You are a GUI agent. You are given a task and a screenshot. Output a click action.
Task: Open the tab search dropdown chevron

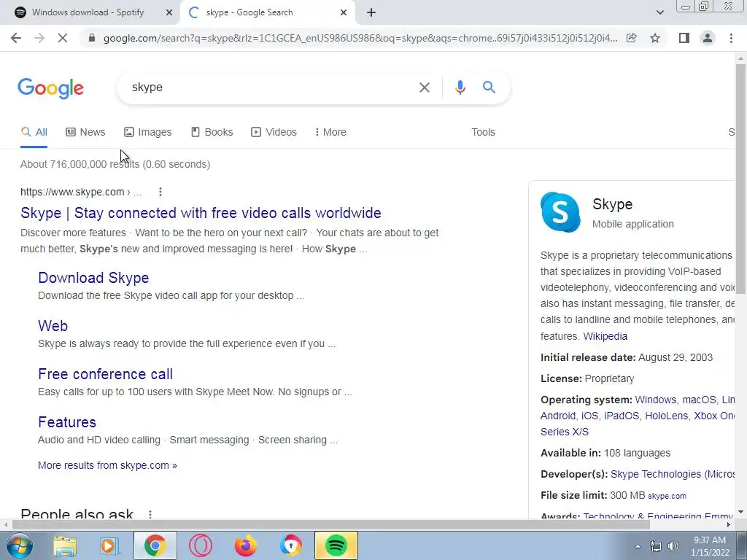click(x=659, y=13)
